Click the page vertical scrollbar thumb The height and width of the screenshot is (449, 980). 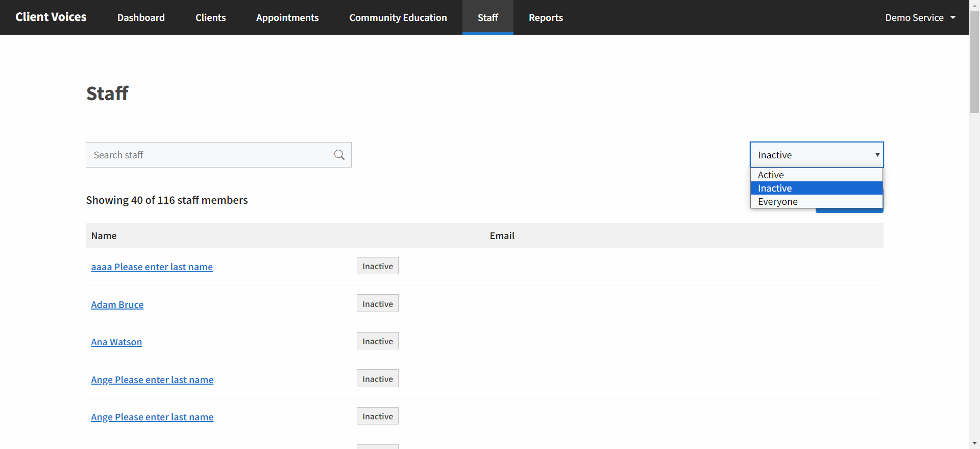pos(974,61)
